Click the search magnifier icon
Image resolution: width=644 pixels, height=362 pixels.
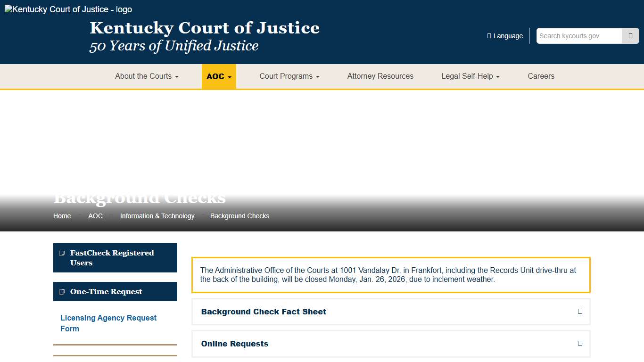point(630,35)
